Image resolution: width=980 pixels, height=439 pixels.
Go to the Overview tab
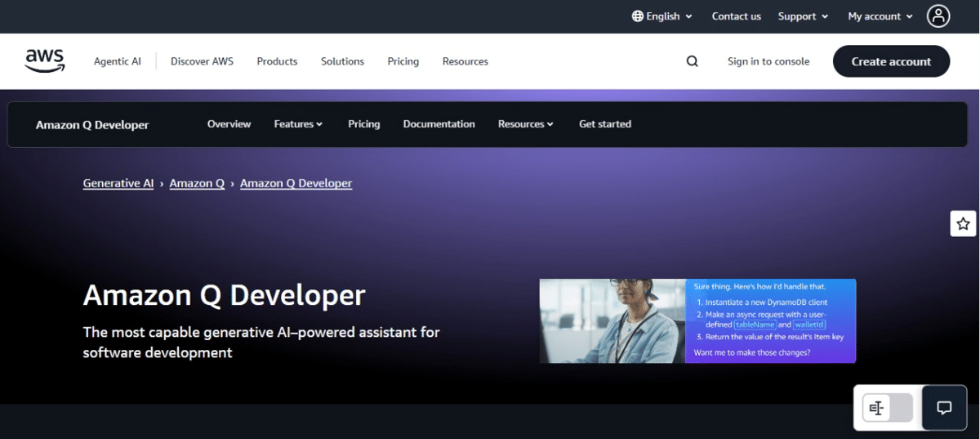[229, 124]
